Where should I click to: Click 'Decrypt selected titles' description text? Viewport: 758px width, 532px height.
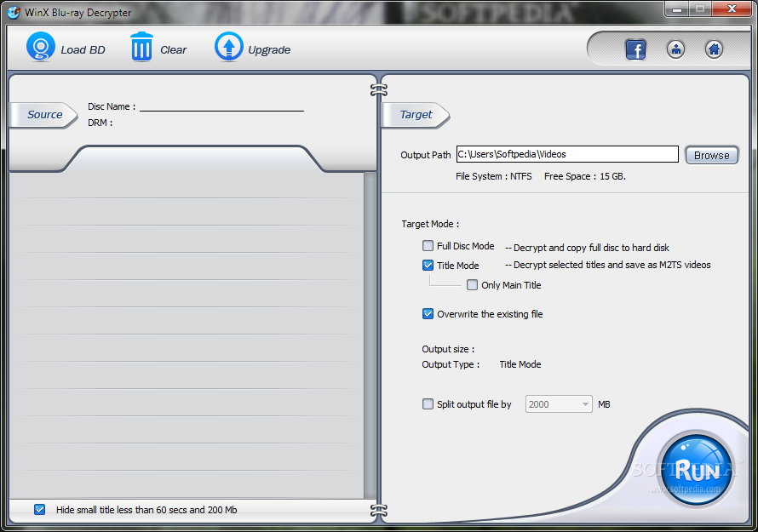pos(607,265)
